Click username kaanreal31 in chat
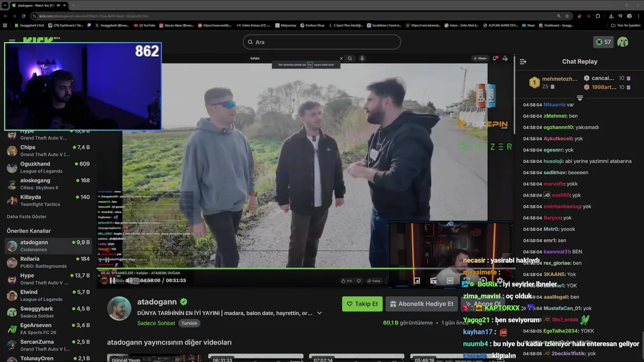 pos(556,252)
